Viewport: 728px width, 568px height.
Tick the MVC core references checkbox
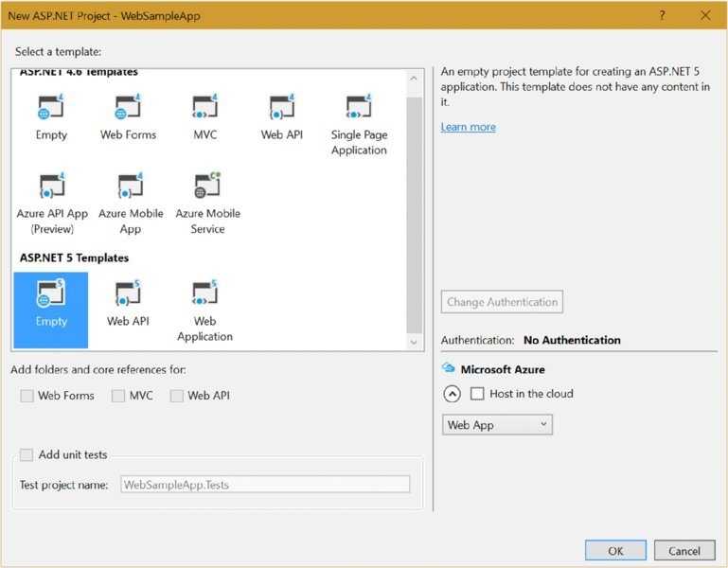click(x=118, y=396)
